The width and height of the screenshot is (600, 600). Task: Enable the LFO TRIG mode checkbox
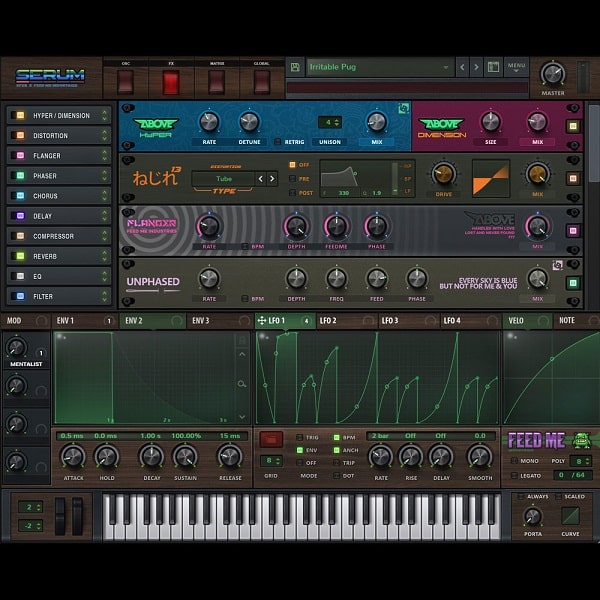(300, 438)
